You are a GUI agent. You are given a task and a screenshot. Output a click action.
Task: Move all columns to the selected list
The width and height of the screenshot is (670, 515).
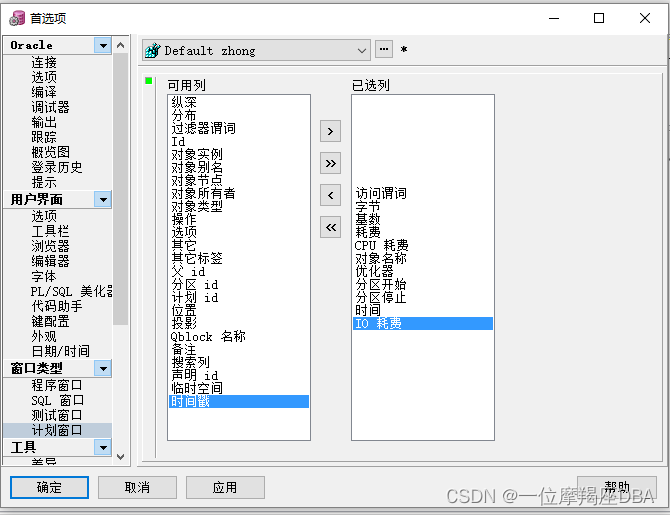pyautogui.click(x=330, y=163)
